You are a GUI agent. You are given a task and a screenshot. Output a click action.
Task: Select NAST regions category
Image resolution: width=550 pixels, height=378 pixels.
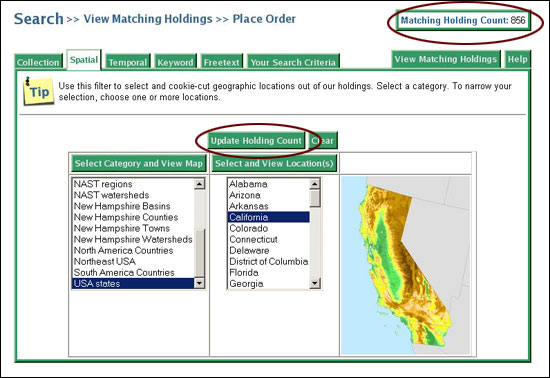tap(133, 184)
